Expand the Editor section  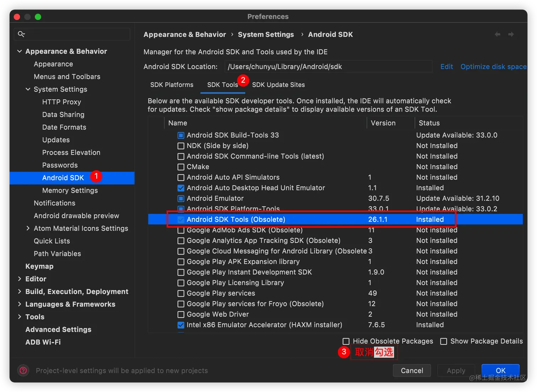click(20, 279)
